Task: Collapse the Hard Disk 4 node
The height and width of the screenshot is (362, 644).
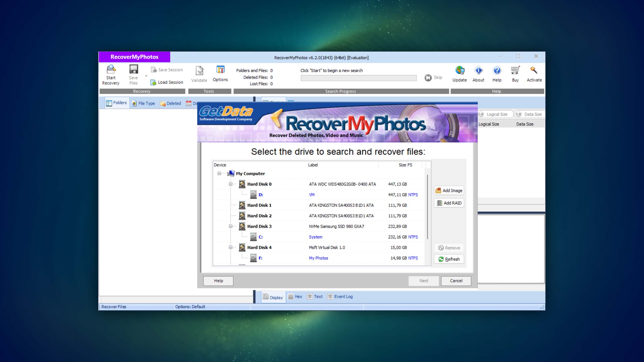Action: (x=230, y=247)
